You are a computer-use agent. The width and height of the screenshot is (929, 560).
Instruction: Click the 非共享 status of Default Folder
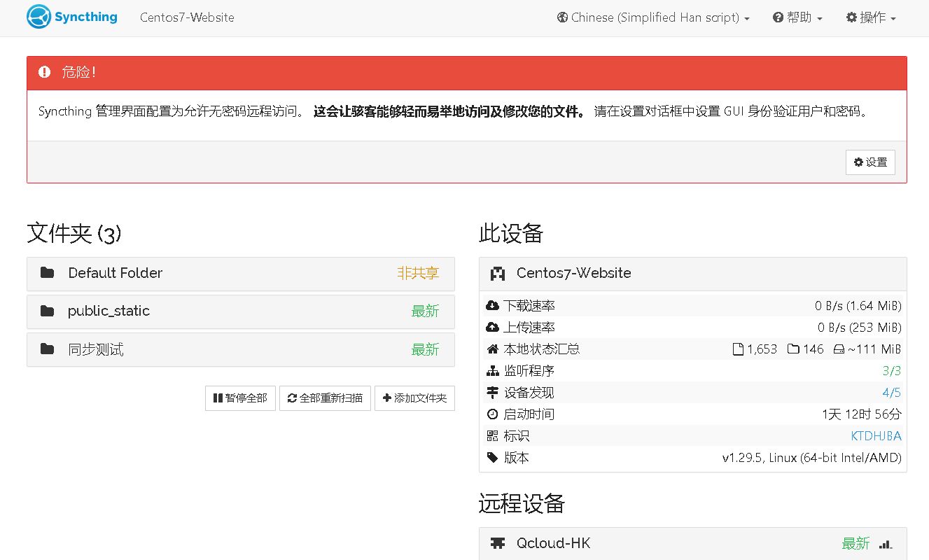click(x=418, y=274)
